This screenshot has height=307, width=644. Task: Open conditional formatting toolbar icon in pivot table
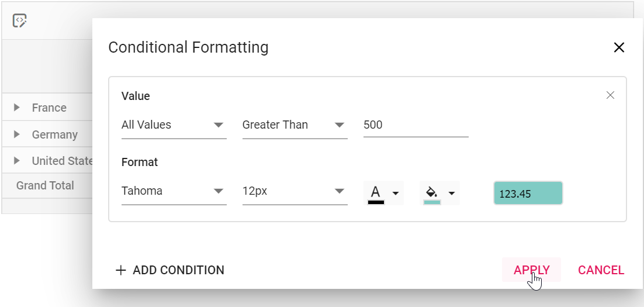pos(19,20)
